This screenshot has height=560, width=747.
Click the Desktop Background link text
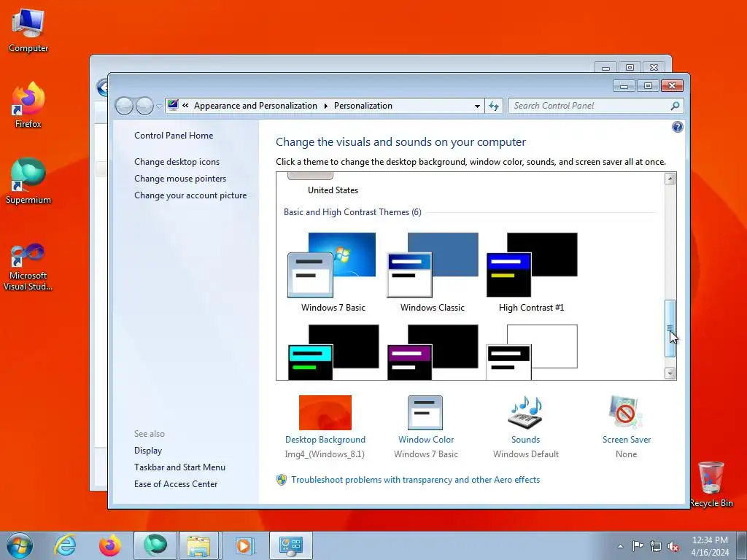tap(325, 440)
